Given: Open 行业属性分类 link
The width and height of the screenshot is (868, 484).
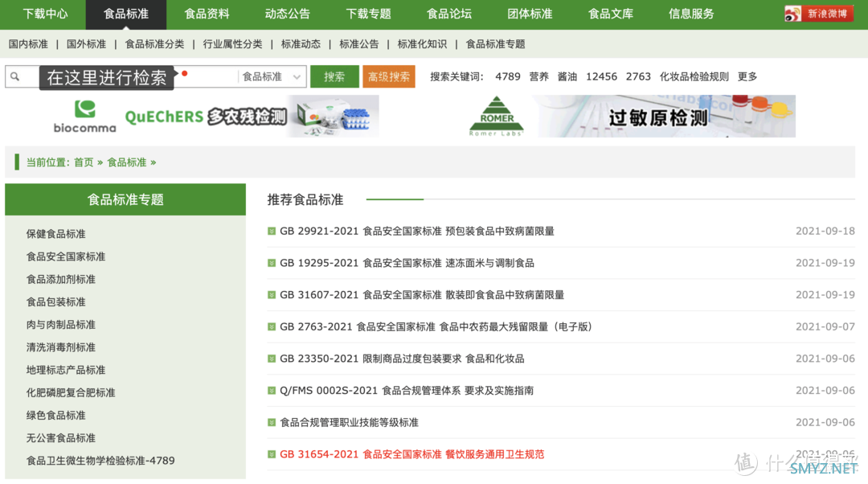Looking at the screenshot, I should [x=232, y=44].
